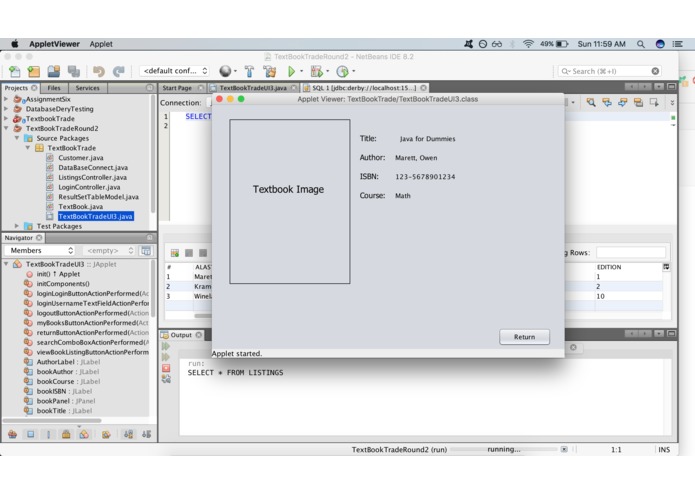Toggle Sort by Source in Navigator
Screen dimensions: 695x494
coord(146,435)
